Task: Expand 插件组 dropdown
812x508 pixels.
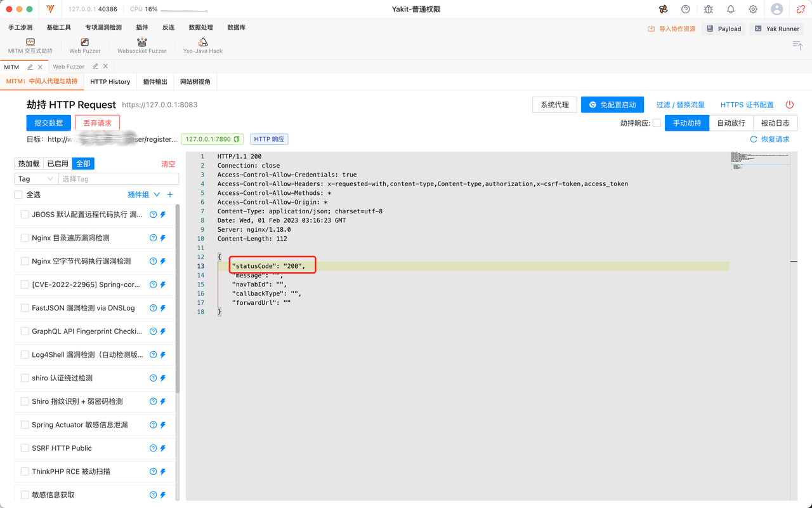Action: tap(144, 195)
